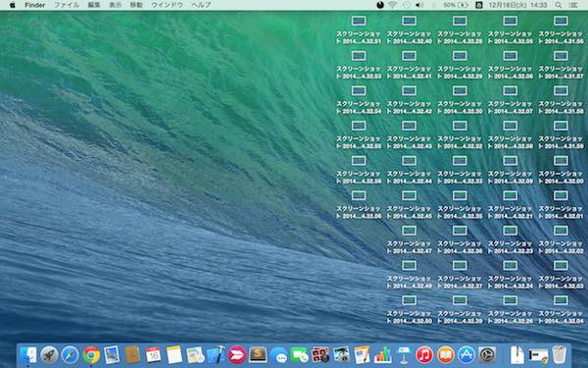Select screenshot file ending 4.31.59
Viewport: 588px width, 368px height.
tap(561, 134)
